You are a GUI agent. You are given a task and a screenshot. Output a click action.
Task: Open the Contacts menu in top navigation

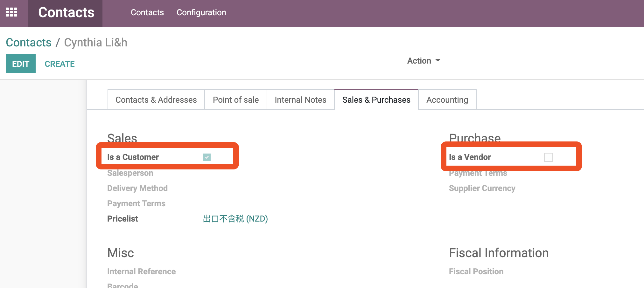pos(147,12)
